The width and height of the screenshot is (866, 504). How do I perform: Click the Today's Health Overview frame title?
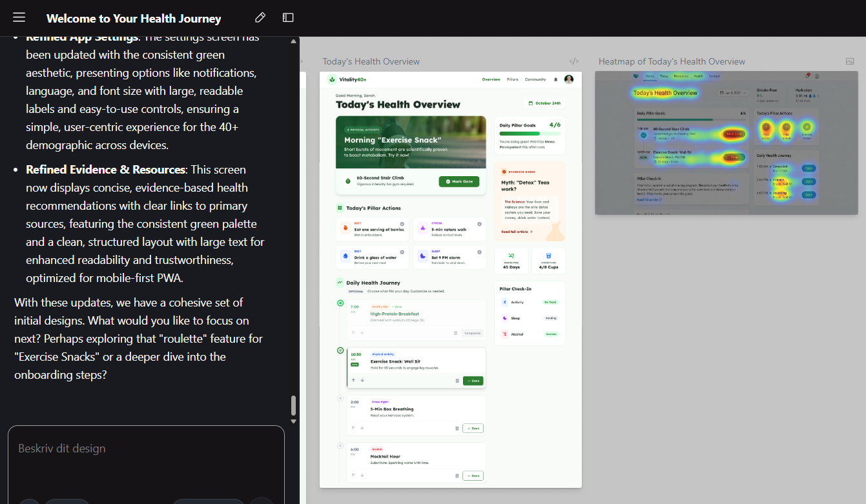371,61
